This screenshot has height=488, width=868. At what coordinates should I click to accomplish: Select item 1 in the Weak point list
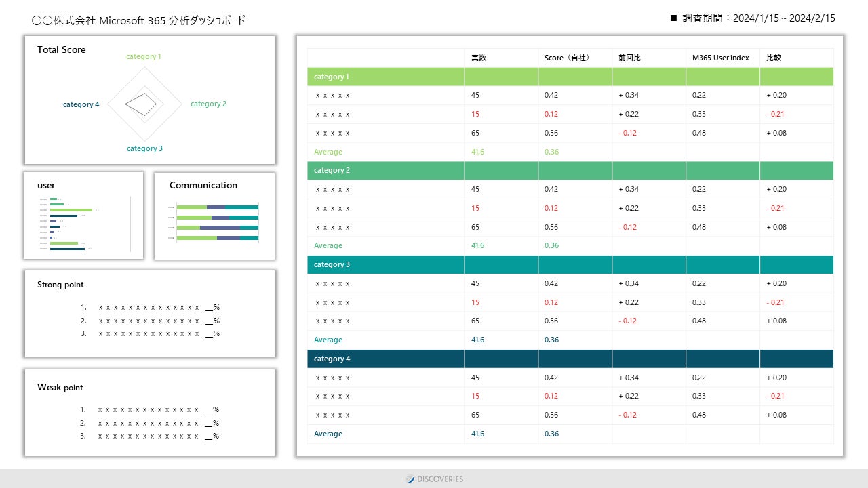(149, 409)
